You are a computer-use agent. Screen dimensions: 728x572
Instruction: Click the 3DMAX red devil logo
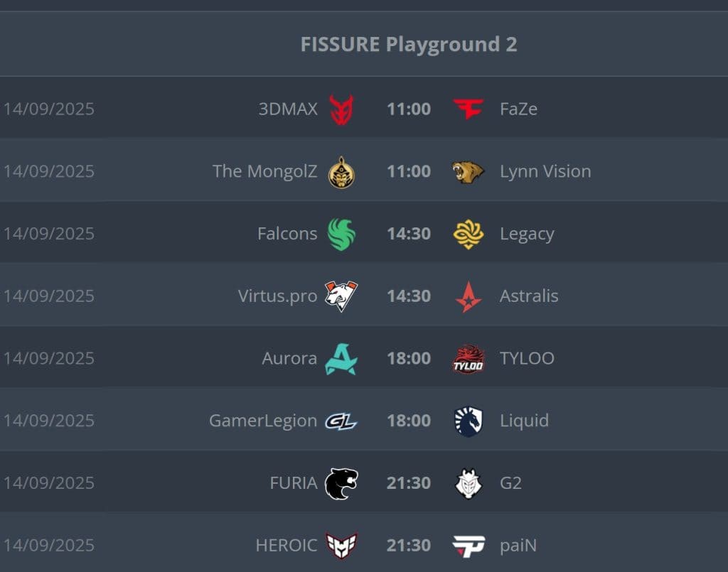coord(341,109)
